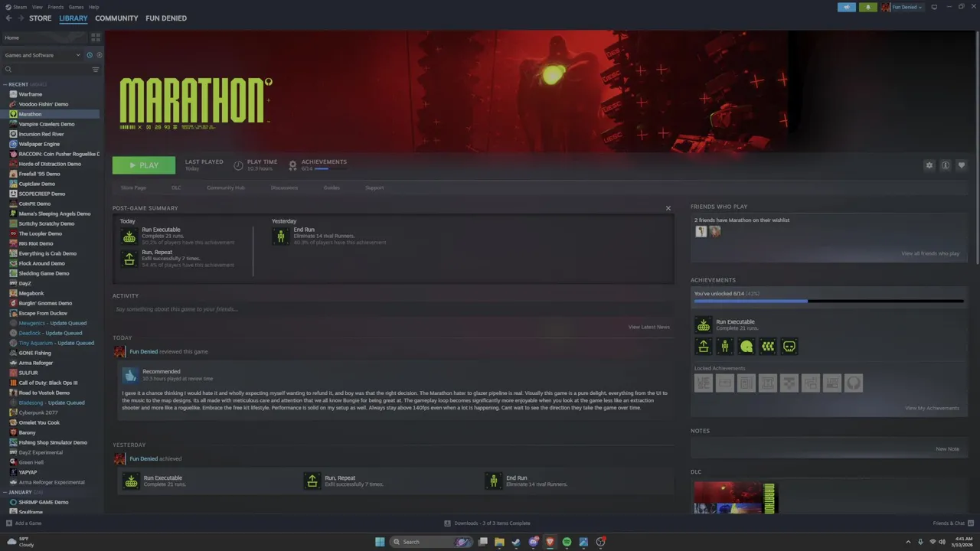980x551 pixels.
Task: Select the fifth unlocked achievement icon
Action: coord(789,347)
